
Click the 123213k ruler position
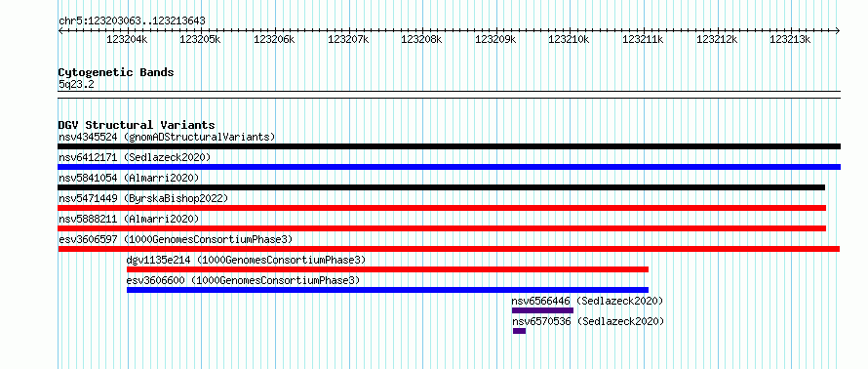coord(791,39)
